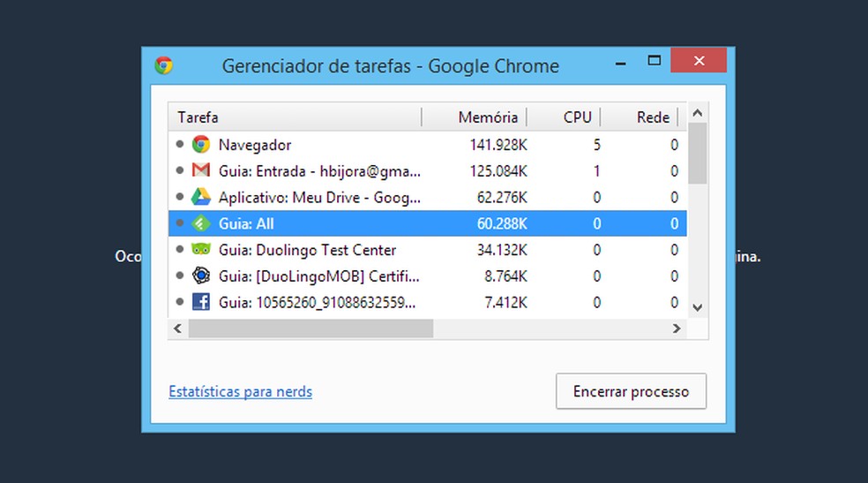Image resolution: width=868 pixels, height=483 pixels.
Task: Click the Google Drive icon in Meu Drive row
Action: [x=201, y=197]
